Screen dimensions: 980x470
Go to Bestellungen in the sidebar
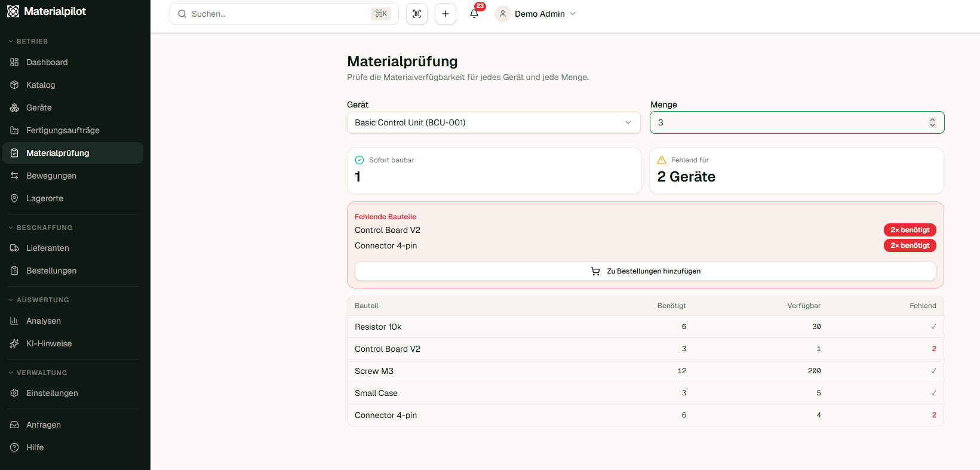(x=51, y=271)
